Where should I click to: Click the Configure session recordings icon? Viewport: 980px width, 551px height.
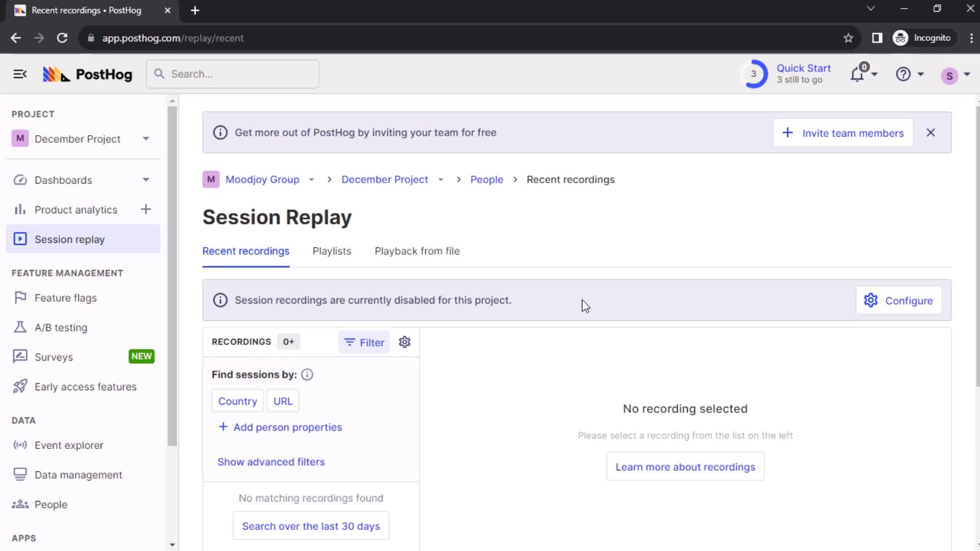(x=871, y=300)
